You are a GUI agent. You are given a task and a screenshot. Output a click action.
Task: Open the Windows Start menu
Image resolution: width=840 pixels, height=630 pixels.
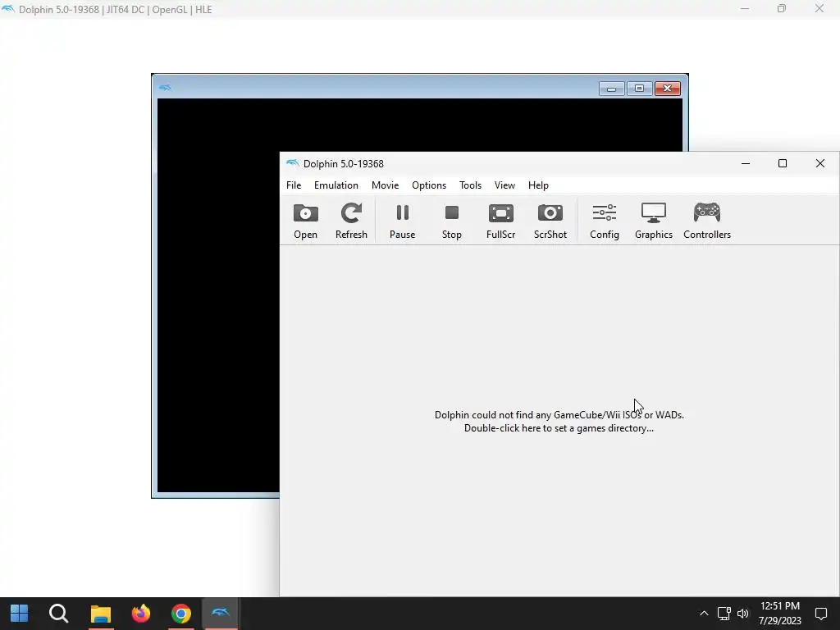click(x=20, y=614)
